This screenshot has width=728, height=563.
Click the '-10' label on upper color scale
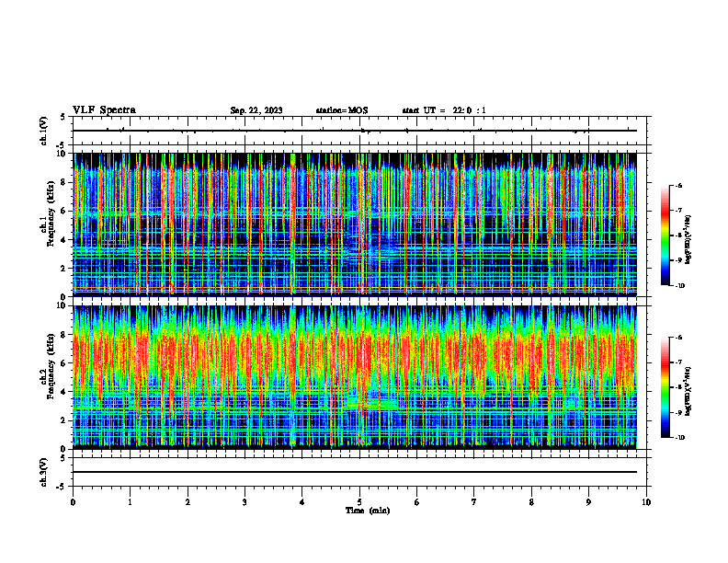pyautogui.click(x=680, y=286)
